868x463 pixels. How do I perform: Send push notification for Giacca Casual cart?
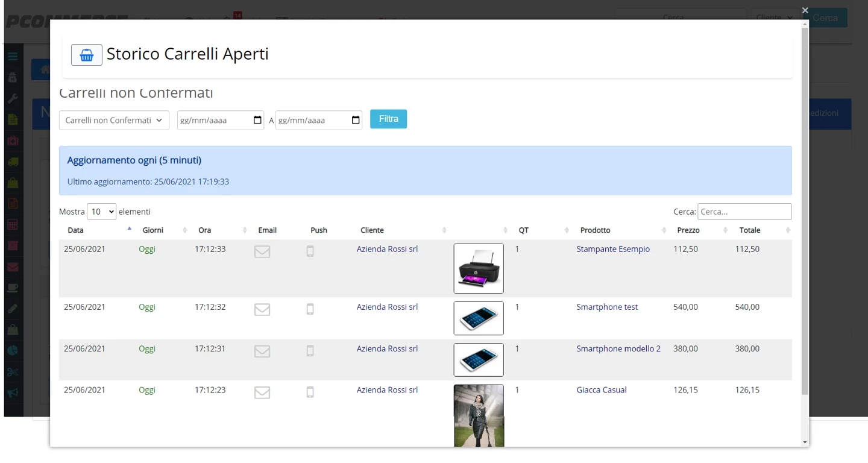coord(310,392)
